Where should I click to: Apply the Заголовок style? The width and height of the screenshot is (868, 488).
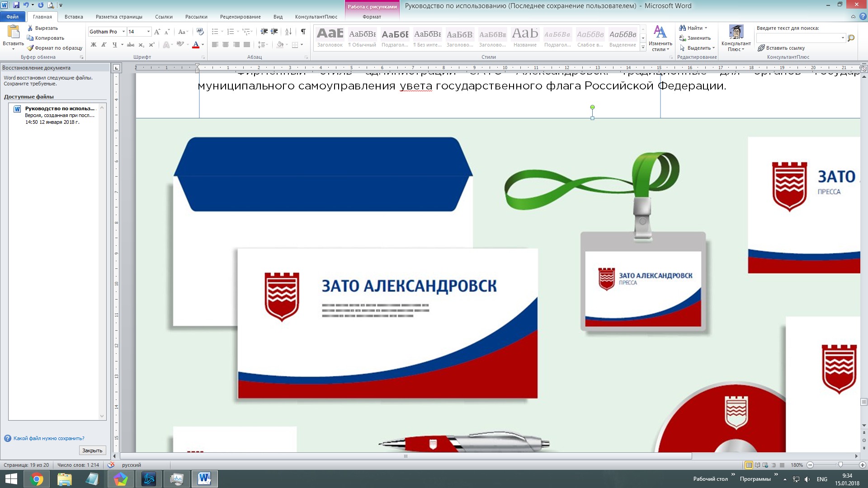(x=330, y=38)
